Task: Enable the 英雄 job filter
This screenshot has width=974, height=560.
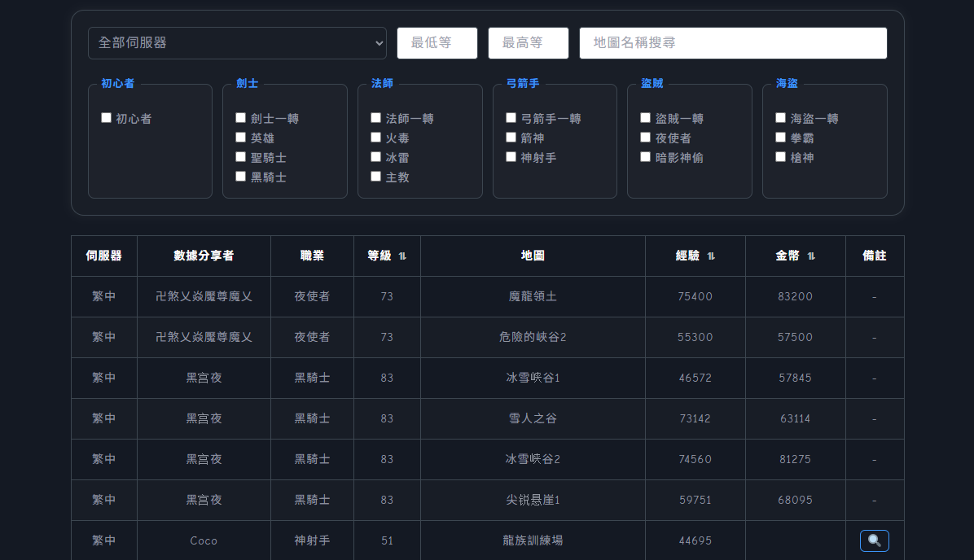Action: pos(241,138)
